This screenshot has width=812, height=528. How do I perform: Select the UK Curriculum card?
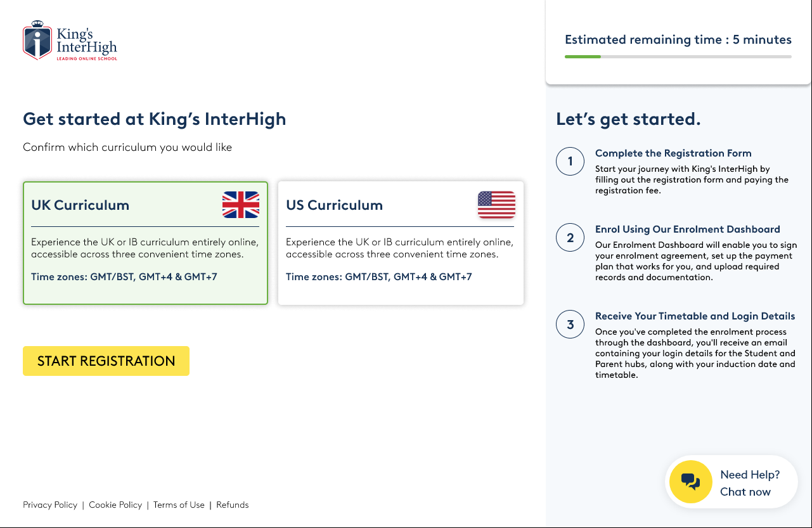[x=146, y=243]
